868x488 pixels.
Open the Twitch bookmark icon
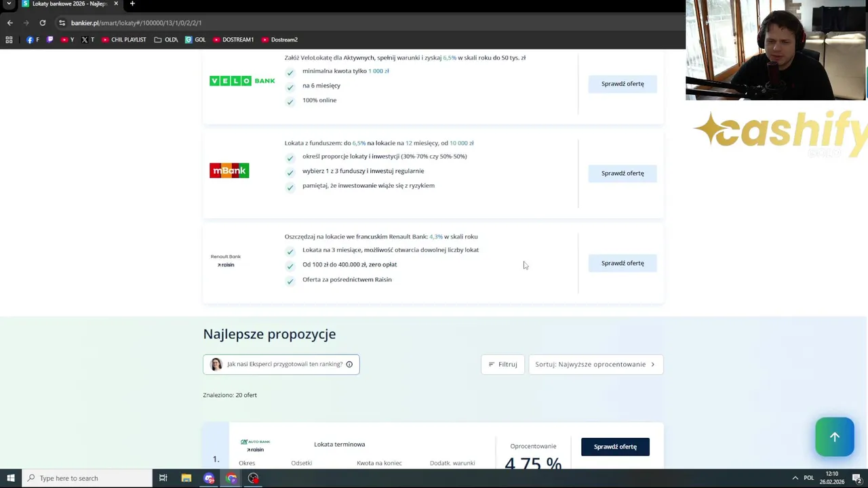pos(50,39)
